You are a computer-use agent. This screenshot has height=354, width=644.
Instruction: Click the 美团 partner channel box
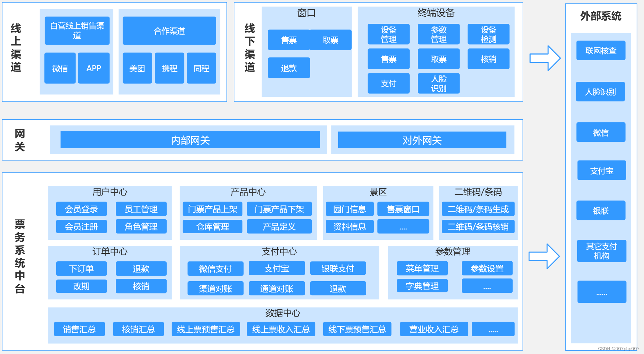(x=137, y=68)
